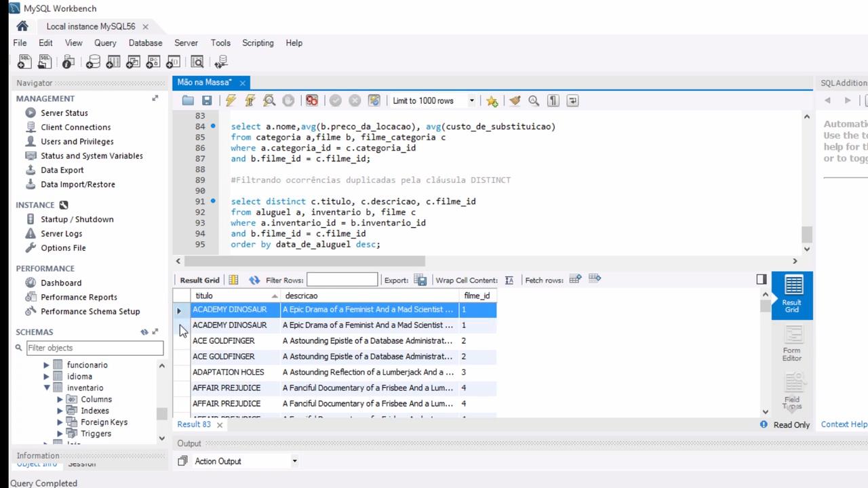Open an SQL script file in new tab
Image resolution: width=868 pixels, height=488 pixels.
pos(45,62)
